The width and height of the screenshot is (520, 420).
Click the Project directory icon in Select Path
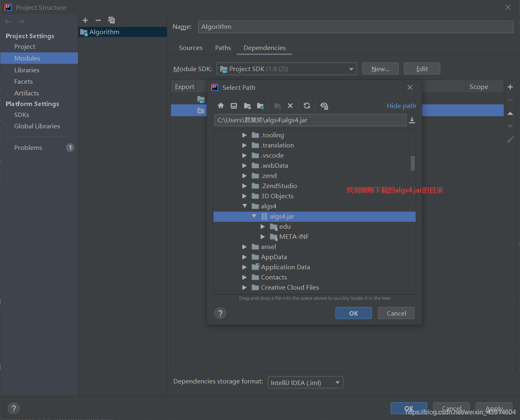pyautogui.click(x=247, y=106)
